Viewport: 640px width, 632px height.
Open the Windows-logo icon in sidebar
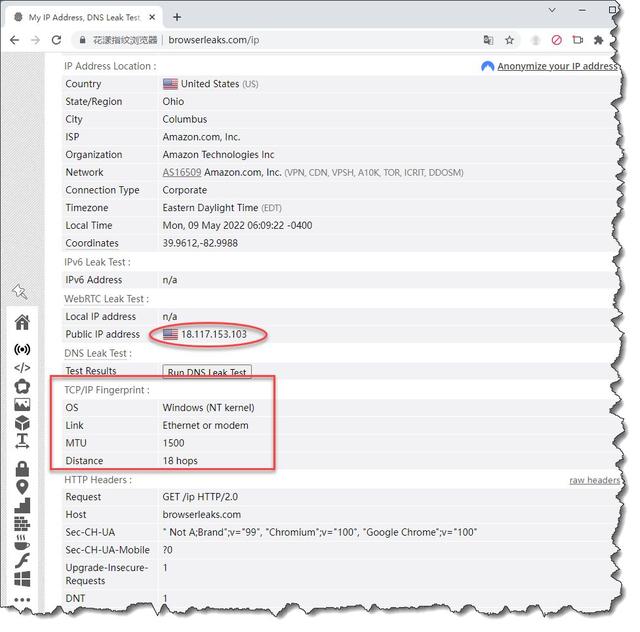(22, 579)
